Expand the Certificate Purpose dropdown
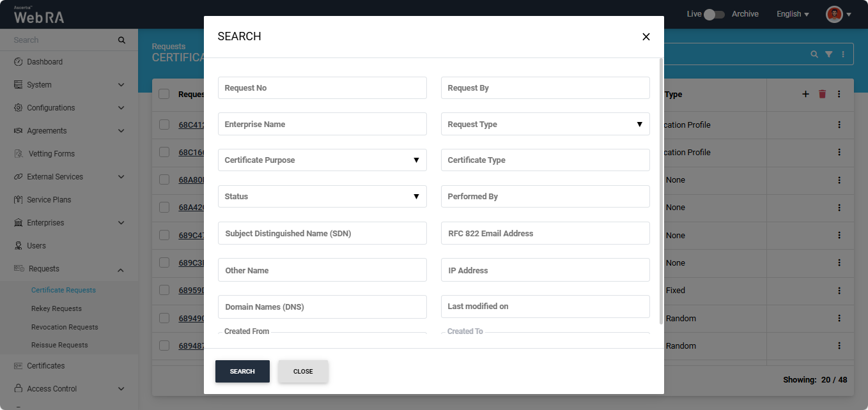 (x=322, y=160)
